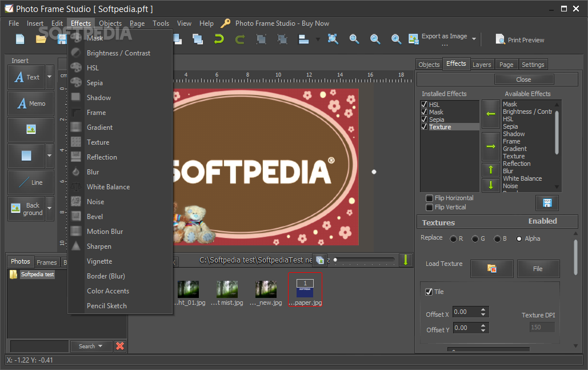Click the Offset X input field
588x370 pixels.
point(465,312)
